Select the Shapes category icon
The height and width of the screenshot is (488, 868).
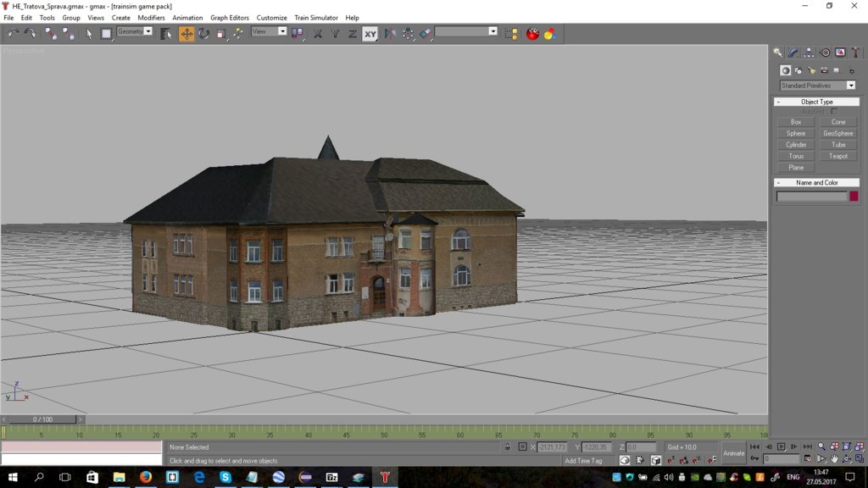(x=798, y=70)
